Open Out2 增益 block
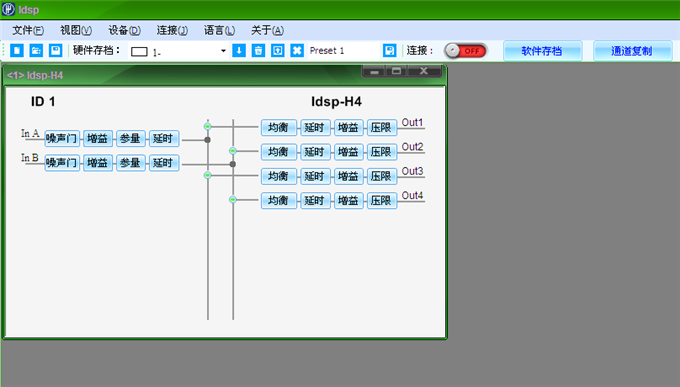Viewport: 680px width, 387px height. click(x=349, y=152)
